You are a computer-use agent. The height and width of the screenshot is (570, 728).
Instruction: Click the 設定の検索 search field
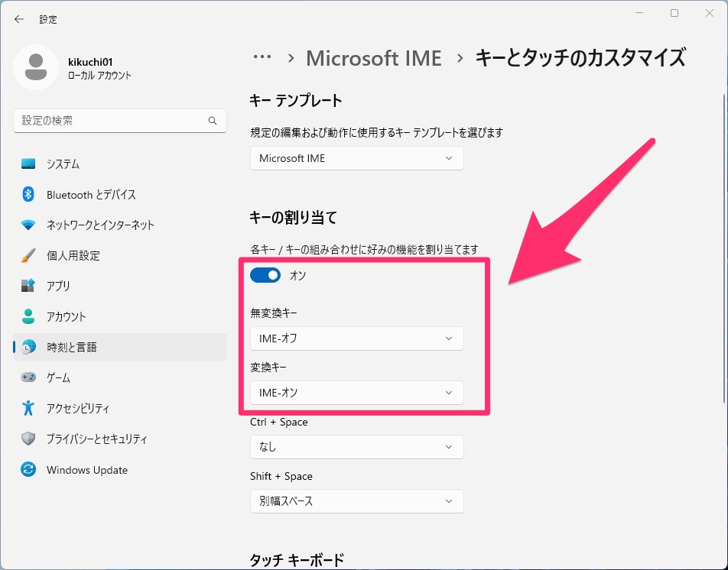pyautogui.click(x=111, y=121)
